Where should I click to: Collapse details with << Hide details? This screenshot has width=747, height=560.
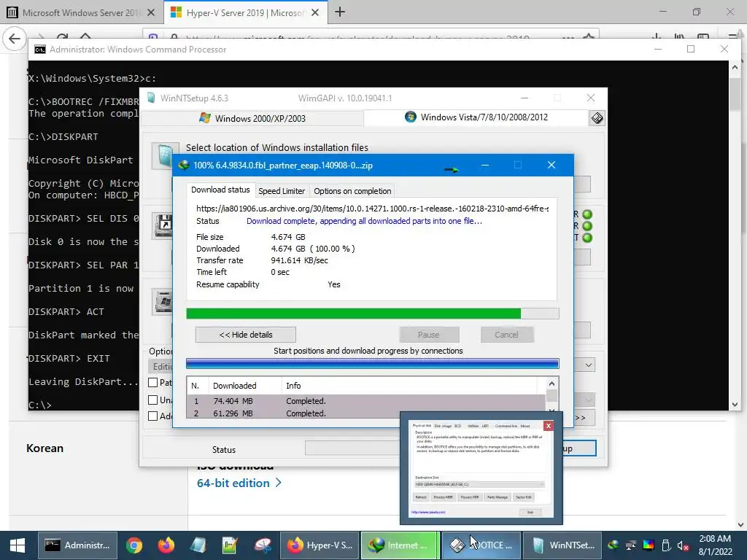tap(245, 335)
